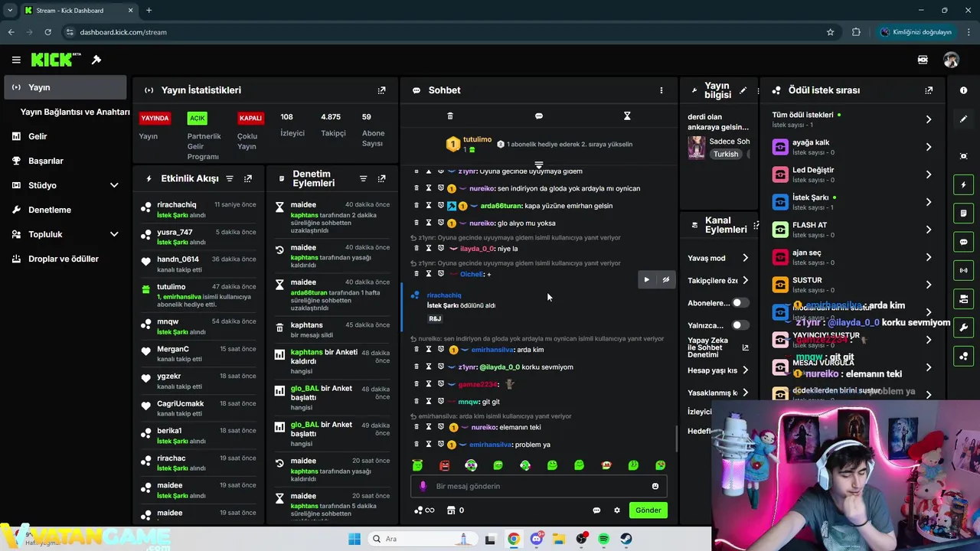This screenshot has height=551, width=980.
Task: Pop out the Ödül istek sırası panel
Action: pos(929,90)
